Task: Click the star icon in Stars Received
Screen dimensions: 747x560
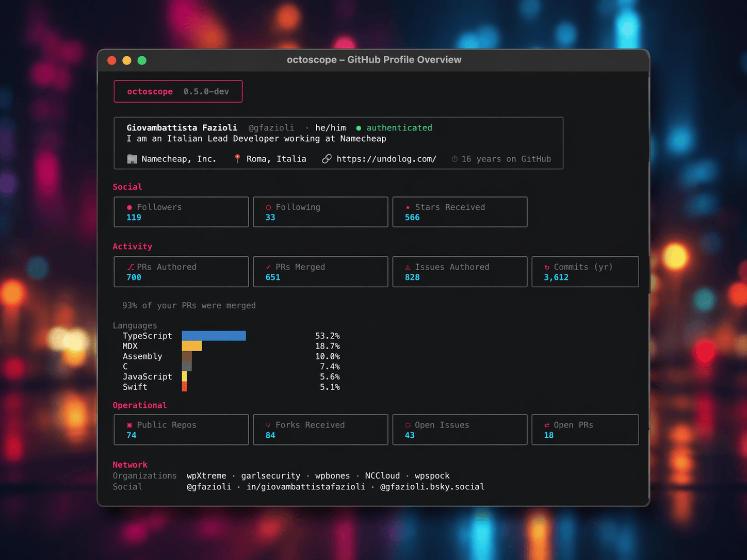Action: 408,207
